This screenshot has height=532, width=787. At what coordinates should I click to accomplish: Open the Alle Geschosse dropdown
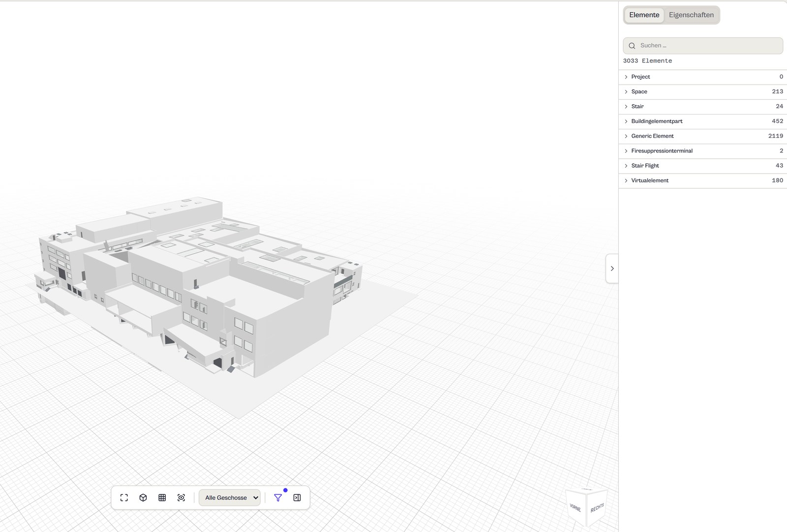(230, 498)
